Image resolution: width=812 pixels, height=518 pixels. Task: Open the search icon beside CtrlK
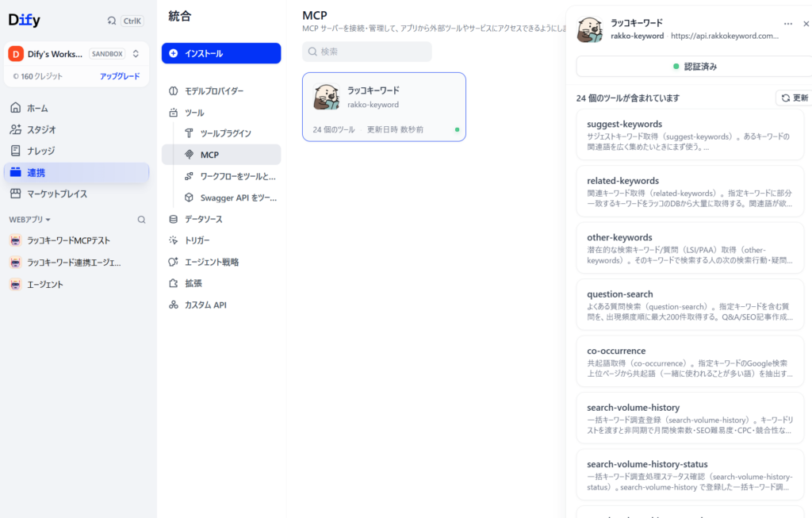point(111,21)
